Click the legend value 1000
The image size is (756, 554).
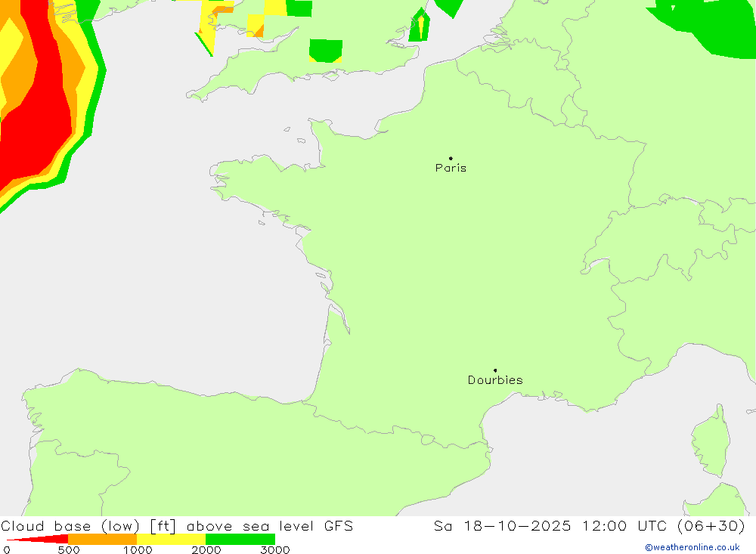[x=138, y=549]
